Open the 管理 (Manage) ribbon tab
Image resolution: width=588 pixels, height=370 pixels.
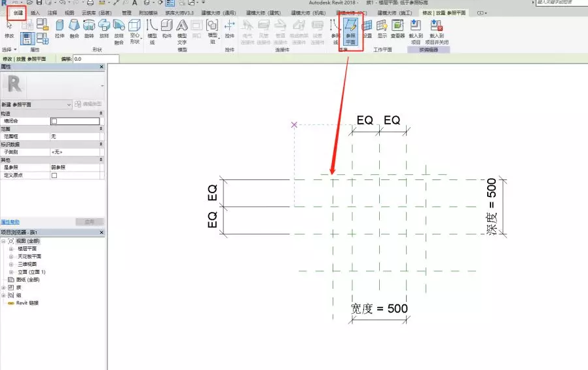[x=126, y=12]
